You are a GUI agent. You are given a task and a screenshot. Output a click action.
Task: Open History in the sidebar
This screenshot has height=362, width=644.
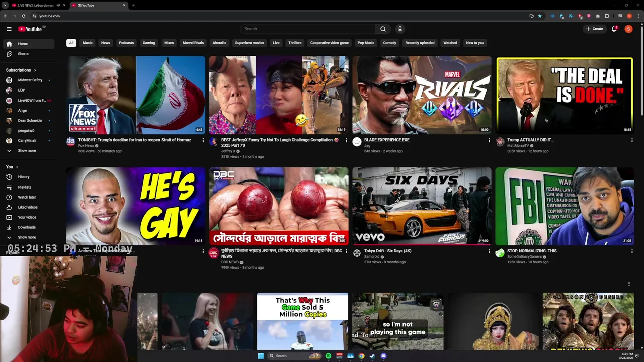pos(28,177)
